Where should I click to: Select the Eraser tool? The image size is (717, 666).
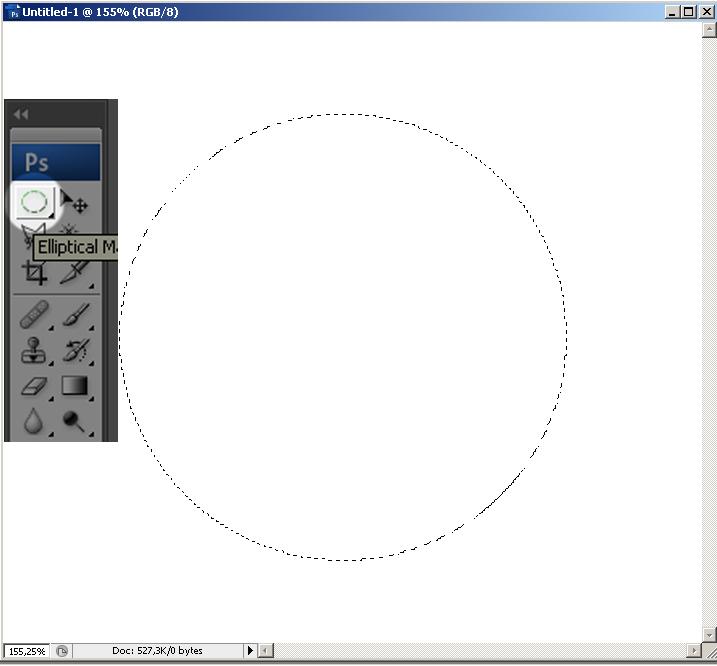tap(34, 386)
